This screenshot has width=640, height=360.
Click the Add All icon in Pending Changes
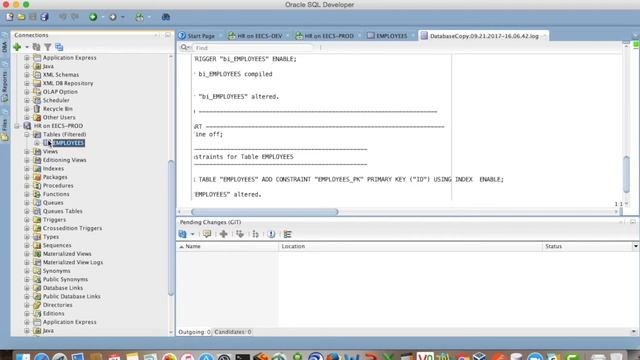pyautogui.click(x=240, y=234)
